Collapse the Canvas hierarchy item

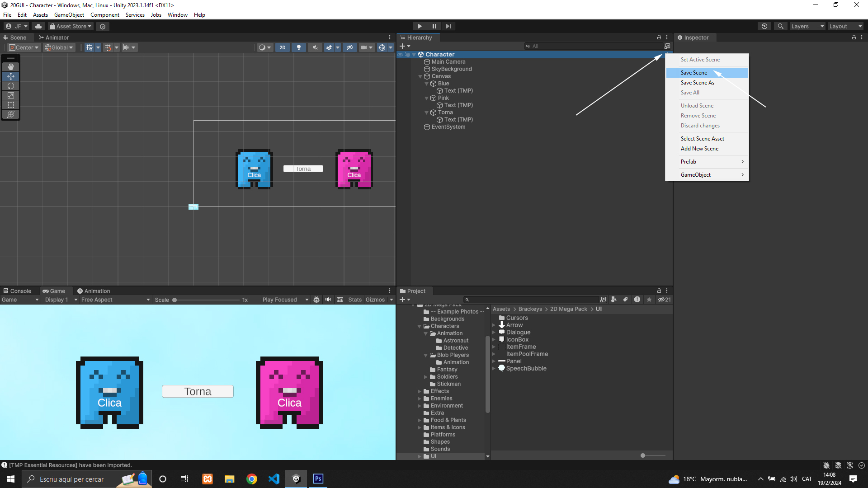coord(420,76)
